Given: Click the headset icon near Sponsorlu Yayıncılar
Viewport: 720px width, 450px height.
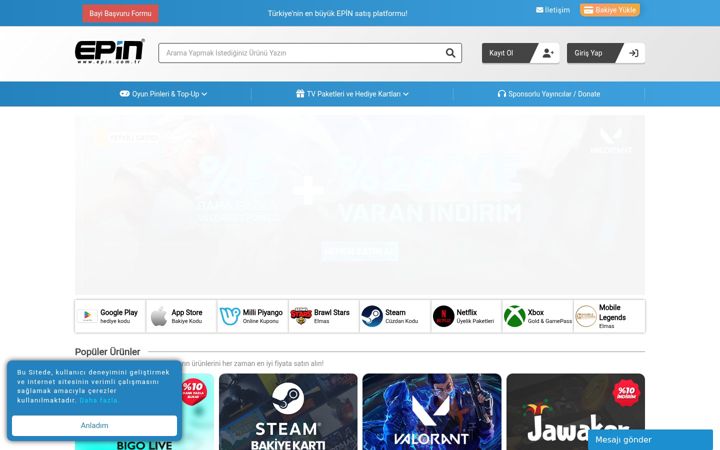Looking at the screenshot, I should pos(502,94).
